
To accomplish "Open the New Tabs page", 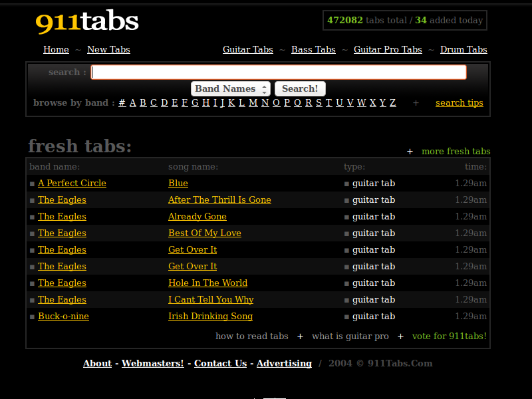I will coord(108,50).
